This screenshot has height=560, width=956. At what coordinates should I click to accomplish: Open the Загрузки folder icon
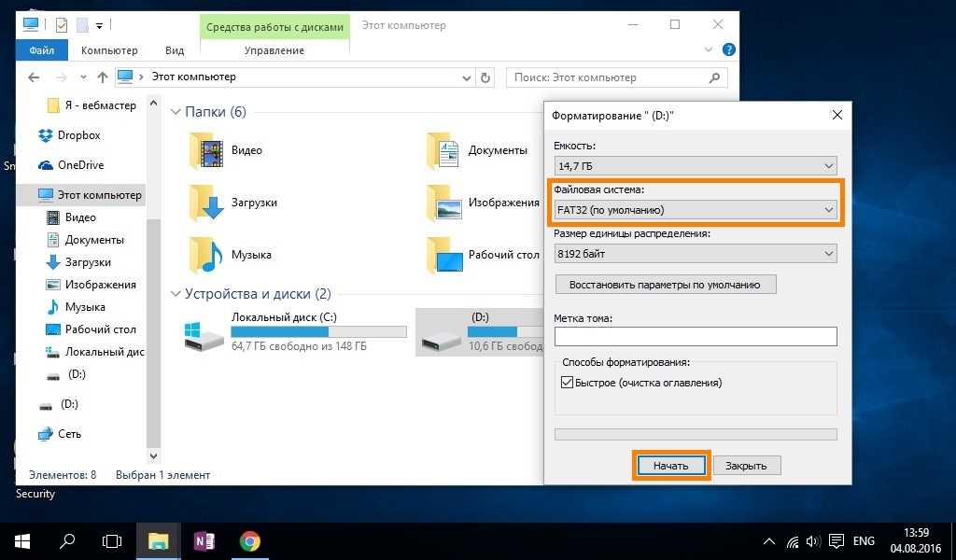pyautogui.click(x=206, y=203)
